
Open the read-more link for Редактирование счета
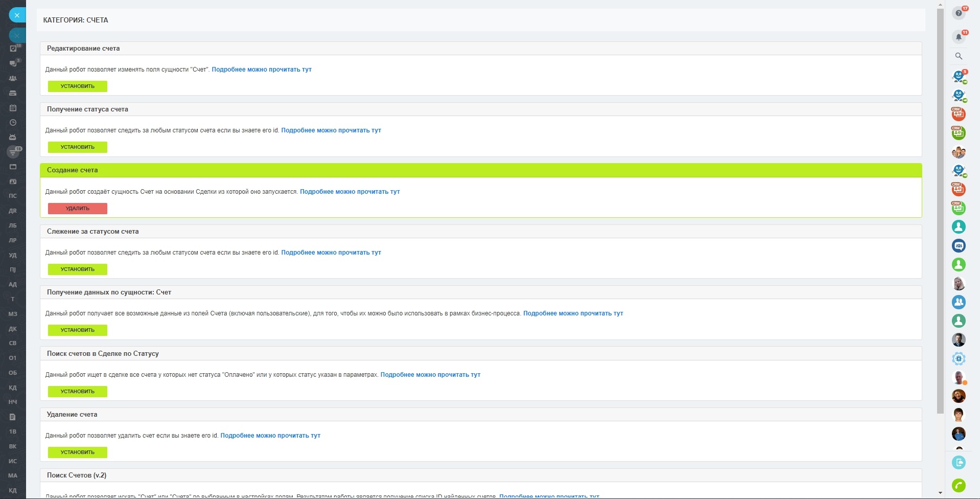tap(262, 70)
